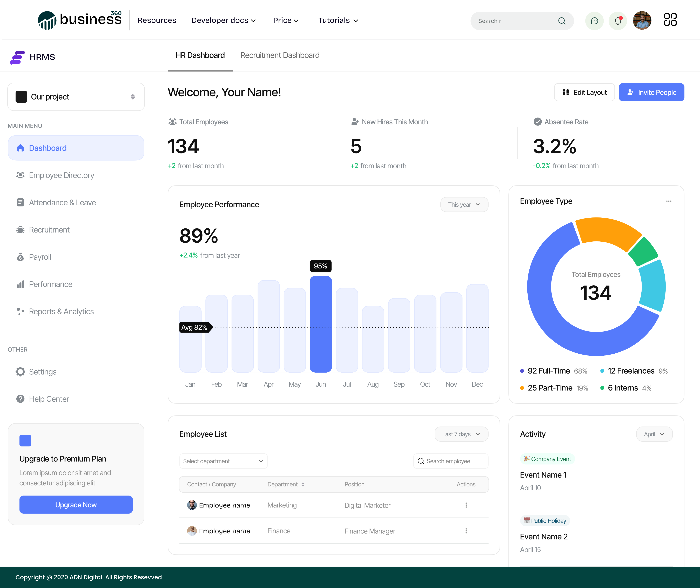This screenshot has width=700, height=588.
Task: Switch to Recruitment Dashboard tab
Action: [280, 55]
